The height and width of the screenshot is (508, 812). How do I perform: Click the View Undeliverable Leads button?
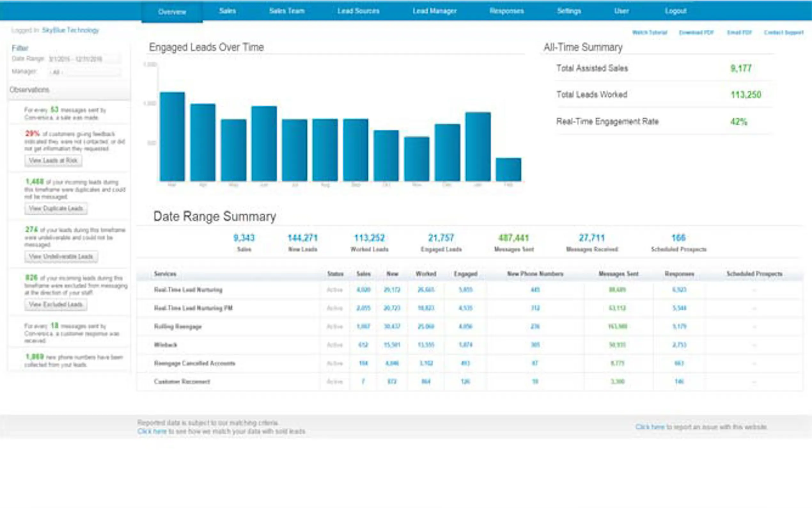pyautogui.click(x=61, y=257)
